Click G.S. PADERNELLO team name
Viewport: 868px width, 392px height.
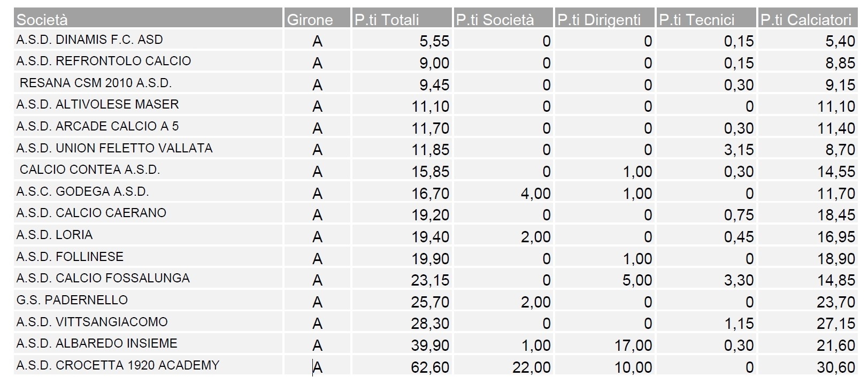click(x=72, y=301)
